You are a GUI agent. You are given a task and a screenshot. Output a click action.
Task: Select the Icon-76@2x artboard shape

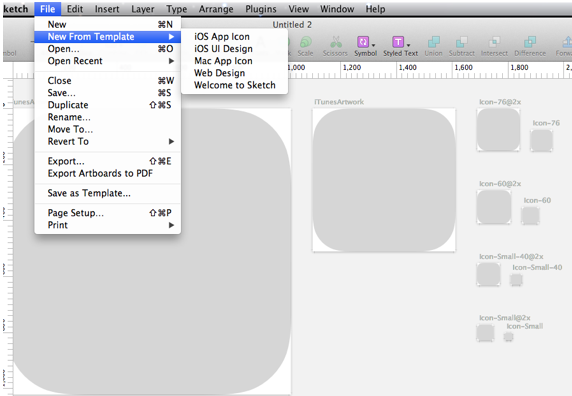[x=499, y=129]
